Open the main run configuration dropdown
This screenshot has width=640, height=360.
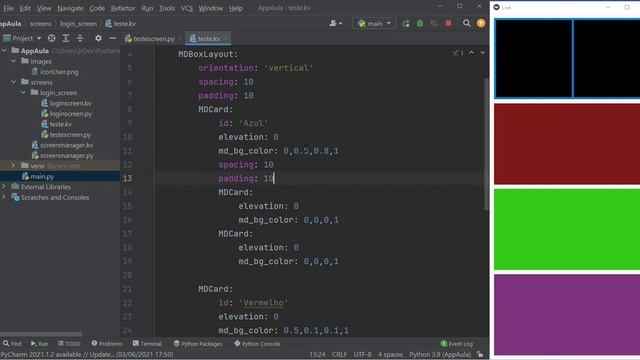tap(374, 24)
